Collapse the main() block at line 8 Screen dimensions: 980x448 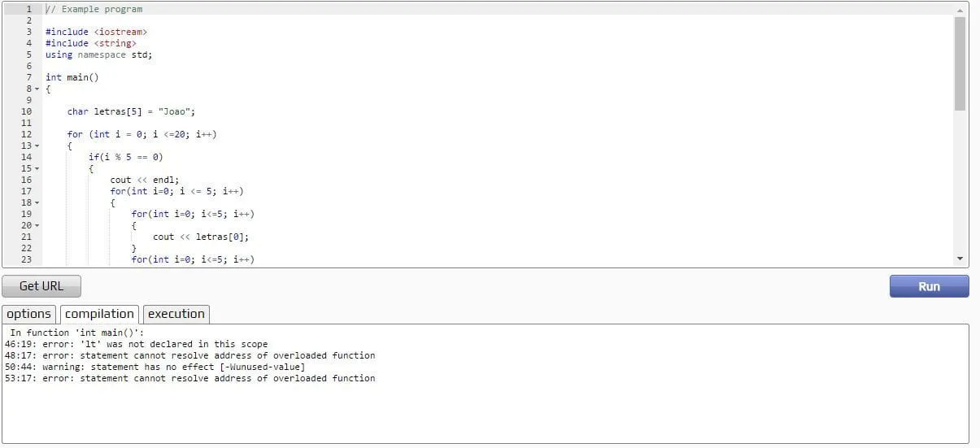(37, 89)
